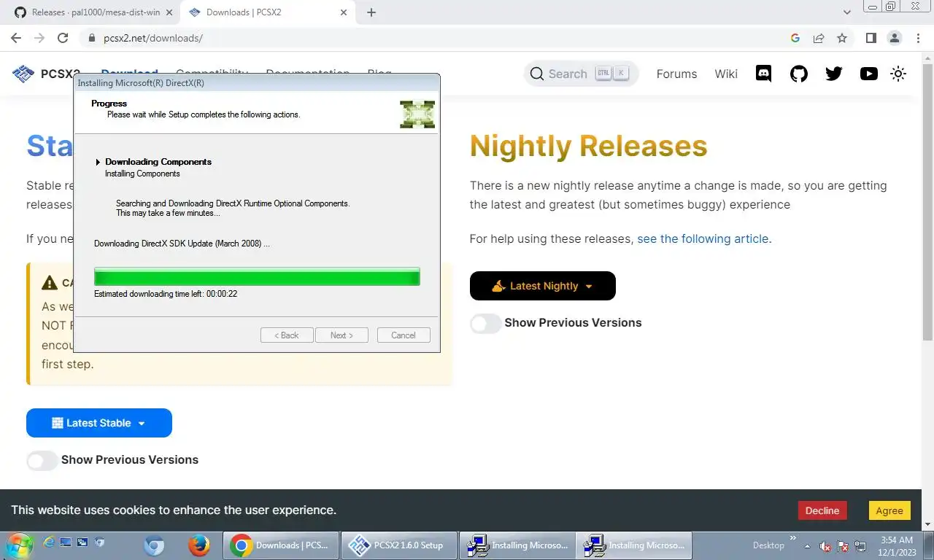The height and width of the screenshot is (560, 934).
Task: Click the taskbar clock showing 3:54 AM
Action: coord(896,546)
